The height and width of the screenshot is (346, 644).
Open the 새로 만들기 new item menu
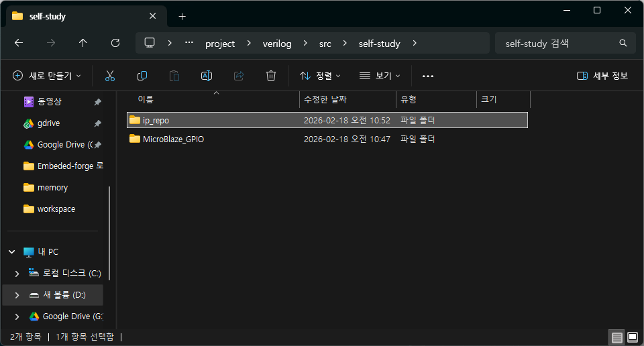47,76
